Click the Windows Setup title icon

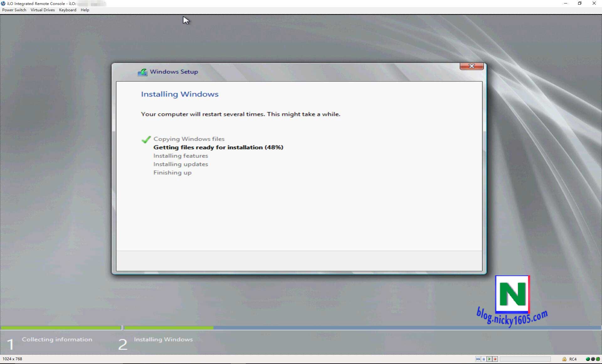point(142,72)
